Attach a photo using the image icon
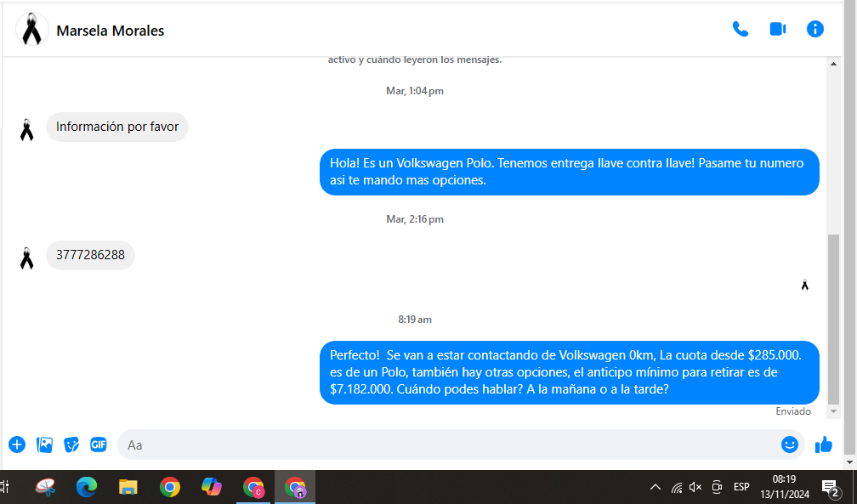The width and height of the screenshot is (857, 504). (x=45, y=445)
